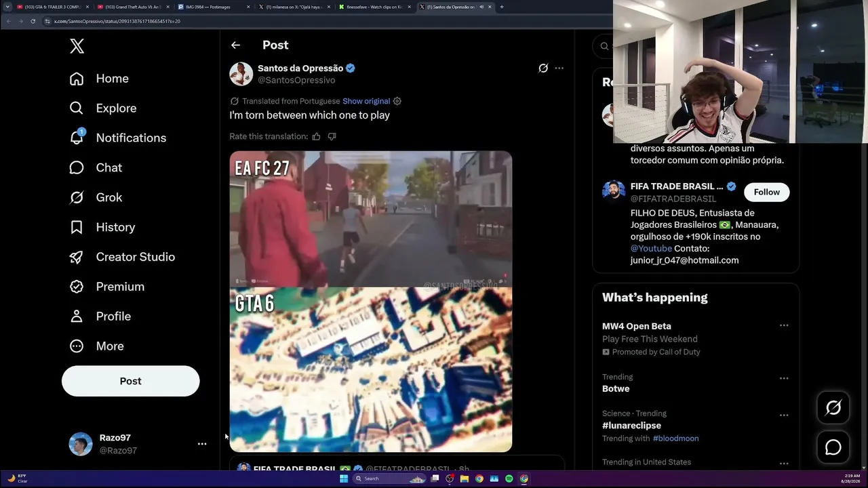Click the browser forward arrow
Viewport: 868px width, 488px height.
(x=20, y=21)
